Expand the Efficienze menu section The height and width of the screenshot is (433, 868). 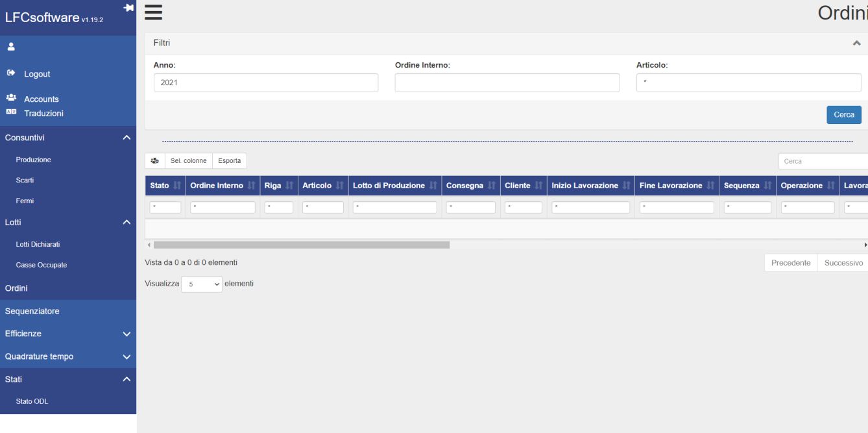tap(127, 334)
